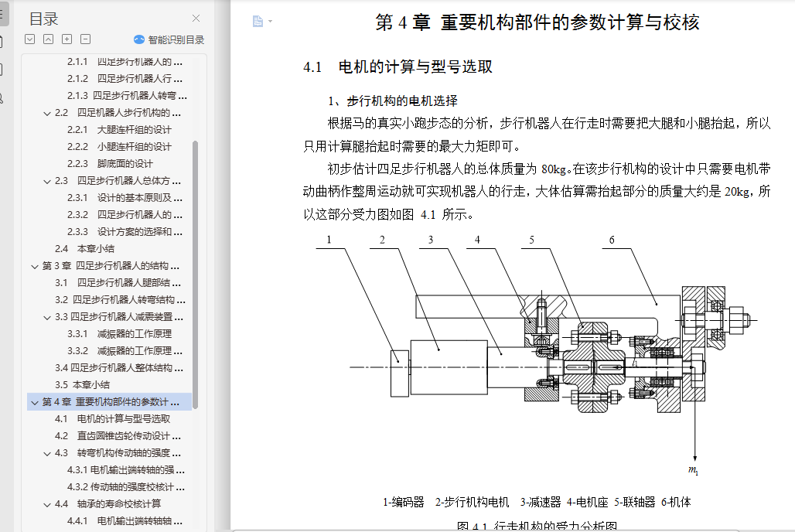Click legend text 1-编码器 below figure
795x532 pixels.
(x=403, y=502)
